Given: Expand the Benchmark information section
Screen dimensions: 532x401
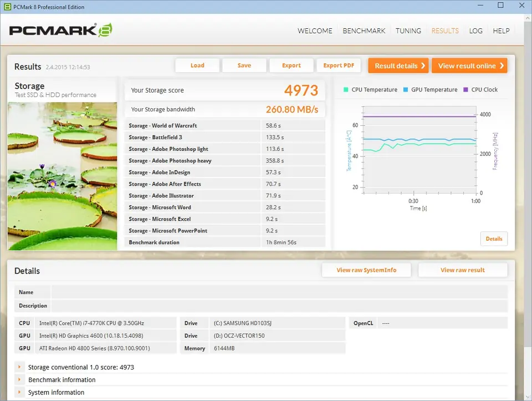Looking at the screenshot, I should 19,380.
